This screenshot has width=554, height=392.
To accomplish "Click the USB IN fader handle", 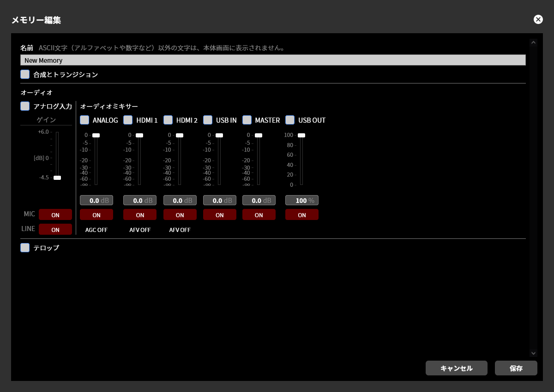I will point(219,135).
